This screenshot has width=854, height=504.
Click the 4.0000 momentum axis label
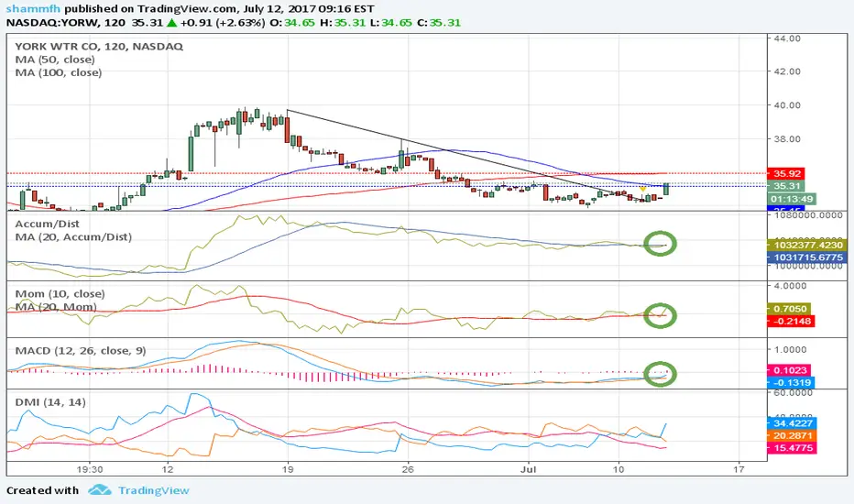click(792, 286)
